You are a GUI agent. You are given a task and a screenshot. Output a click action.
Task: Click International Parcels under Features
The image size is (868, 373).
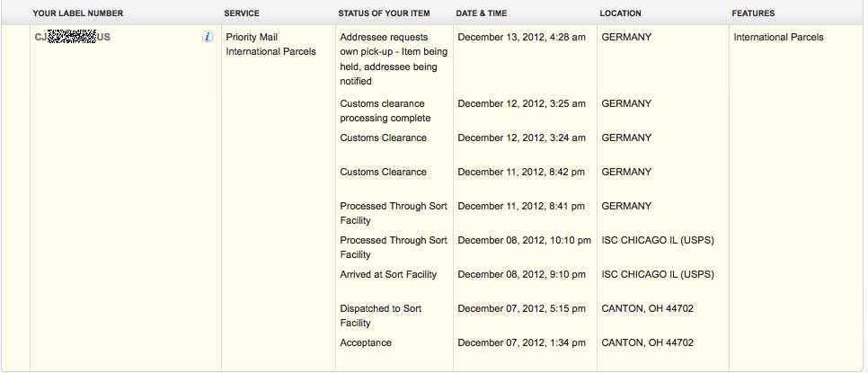(778, 37)
